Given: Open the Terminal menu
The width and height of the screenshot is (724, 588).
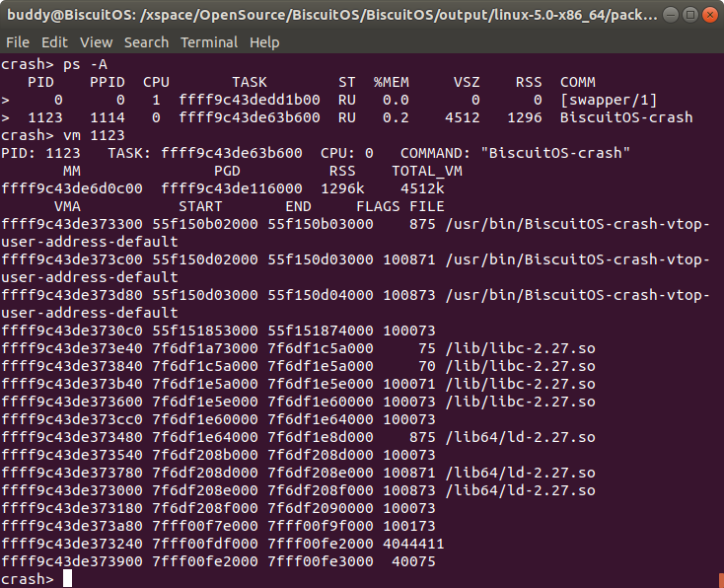Looking at the screenshot, I should point(209,42).
